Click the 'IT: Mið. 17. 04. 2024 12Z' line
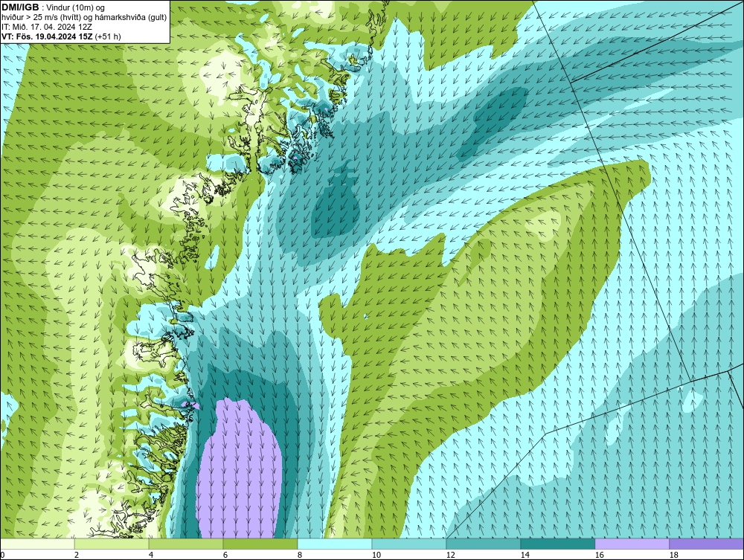This screenshot has height=560, width=744. 47,27
